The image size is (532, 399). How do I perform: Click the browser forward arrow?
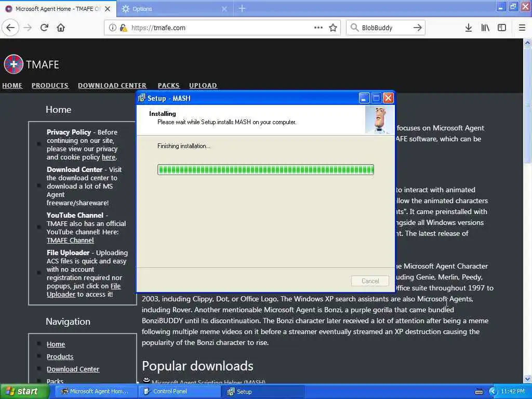pyautogui.click(x=28, y=28)
